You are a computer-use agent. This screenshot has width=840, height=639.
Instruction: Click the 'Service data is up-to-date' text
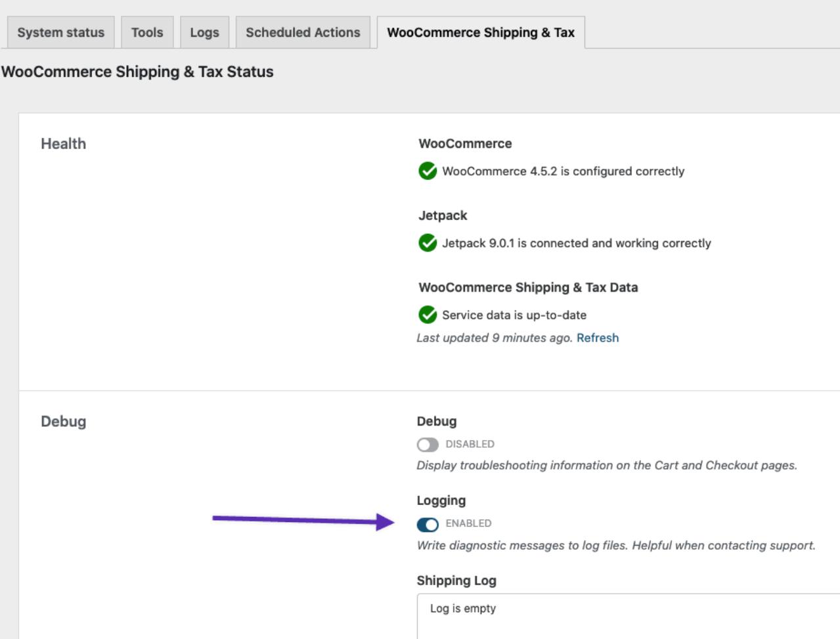[x=514, y=315]
